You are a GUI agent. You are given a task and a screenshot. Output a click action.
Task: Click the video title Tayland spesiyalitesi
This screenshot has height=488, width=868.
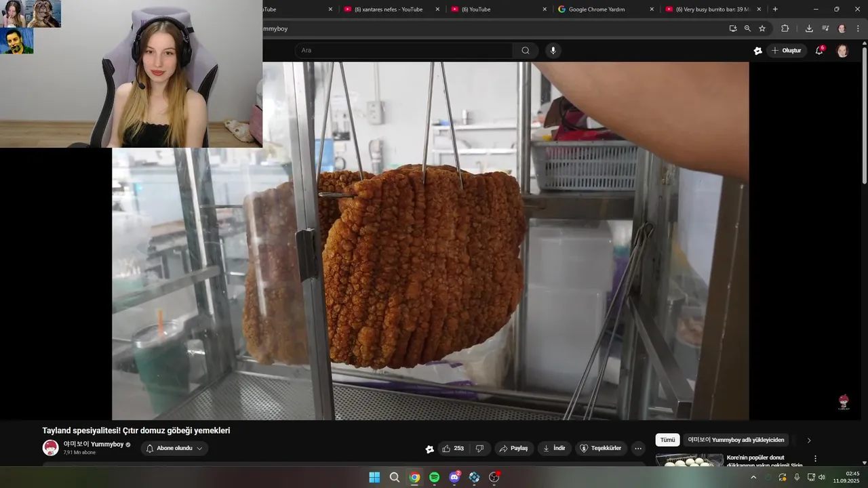pos(136,430)
